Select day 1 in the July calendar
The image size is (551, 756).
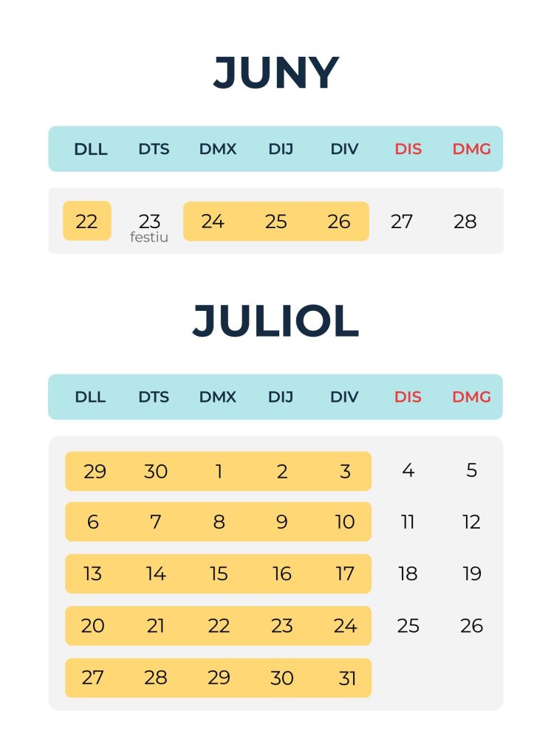click(x=219, y=471)
